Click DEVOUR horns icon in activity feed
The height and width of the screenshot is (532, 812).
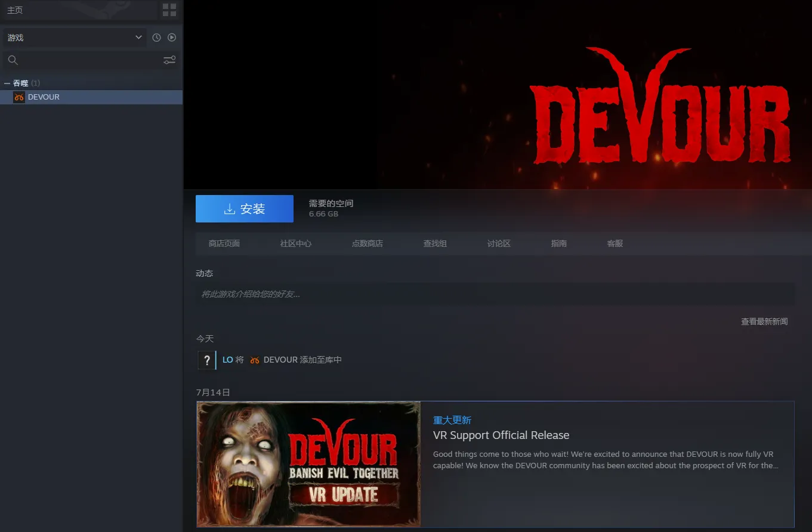point(255,360)
